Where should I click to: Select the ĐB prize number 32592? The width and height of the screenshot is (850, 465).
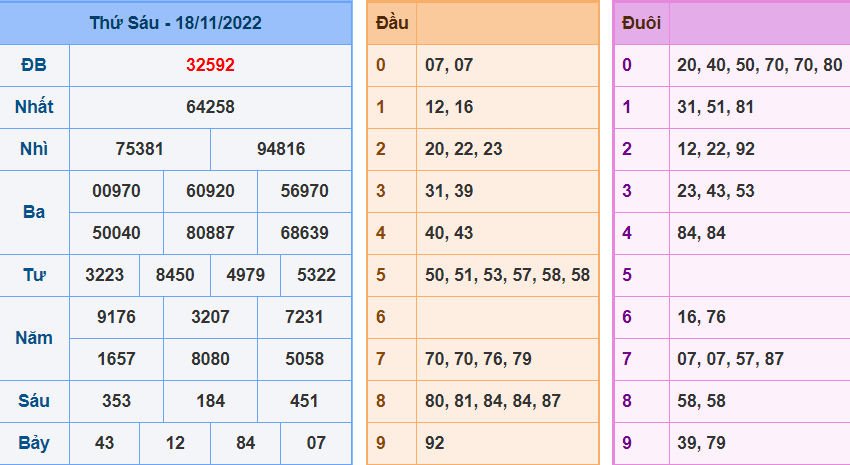tap(210, 65)
